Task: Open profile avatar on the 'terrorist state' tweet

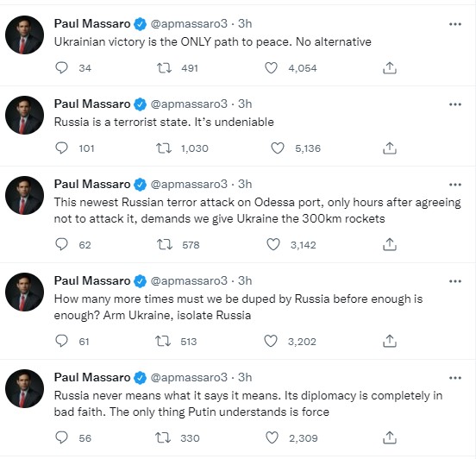Action: pyautogui.click(x=25, y=115)
